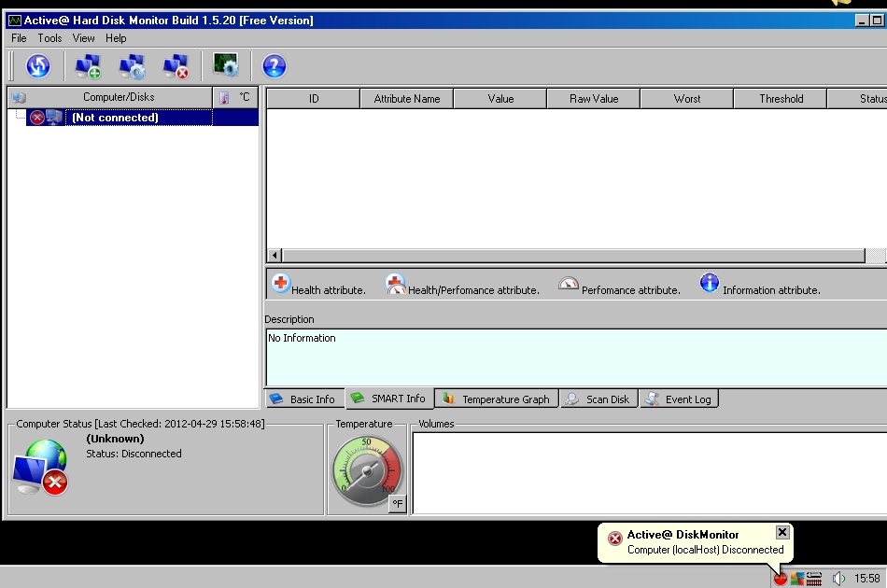The image size is (887, 588).
Task: Open the View menu
Action: pyautogui.click(x=83, y=38)
